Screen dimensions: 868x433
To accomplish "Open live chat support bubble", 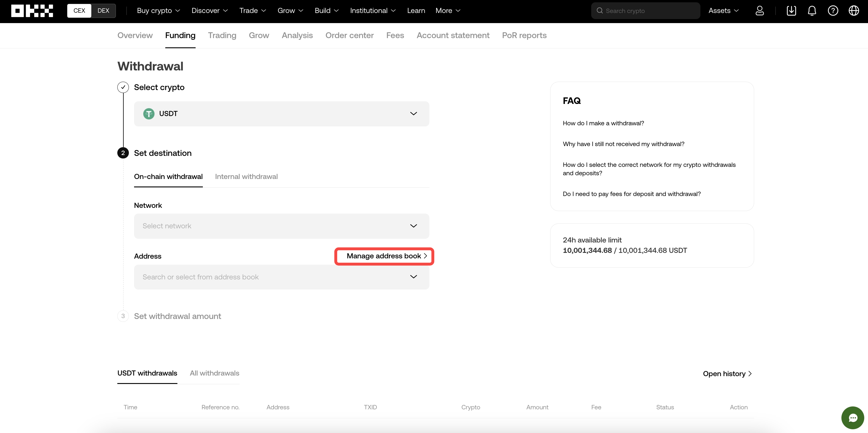I will 853,417.
